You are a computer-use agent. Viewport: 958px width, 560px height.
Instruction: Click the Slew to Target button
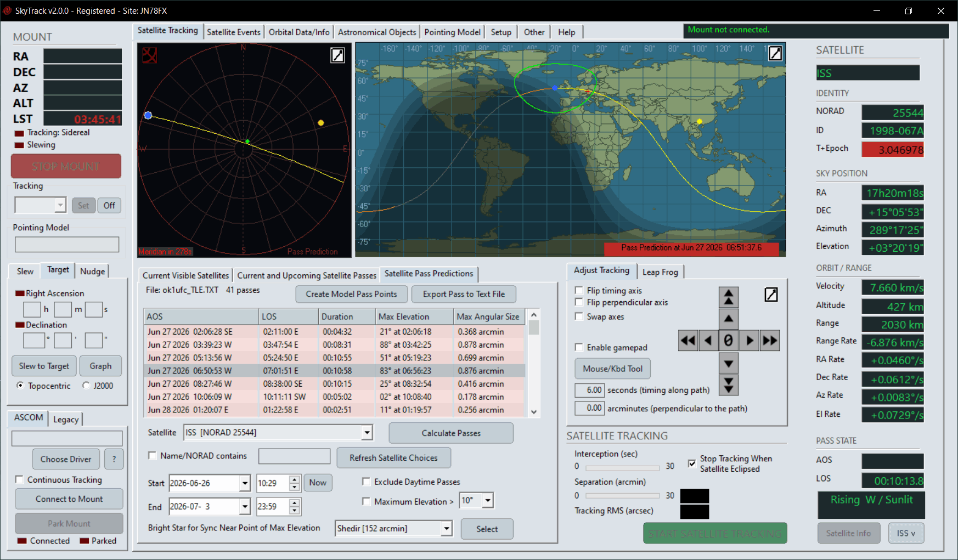(44, 366)
